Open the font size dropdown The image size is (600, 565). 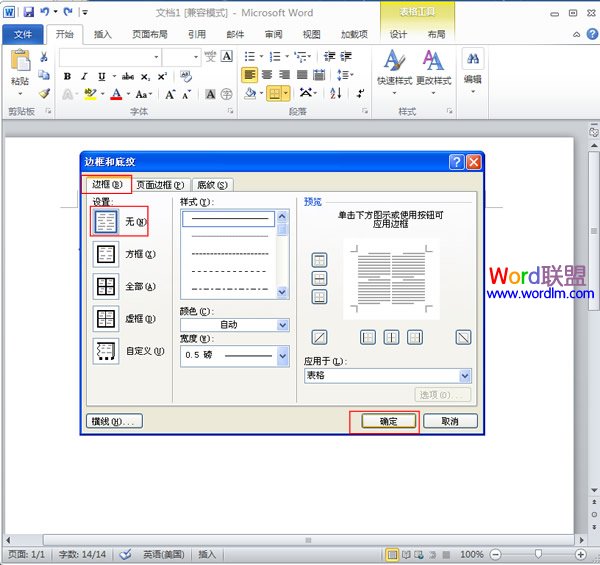click(x=196, y=57)
